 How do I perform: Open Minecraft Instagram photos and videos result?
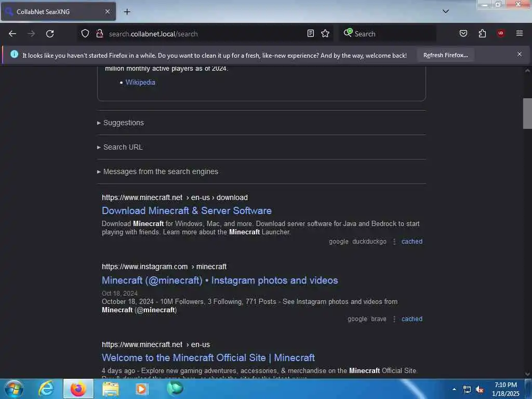220,281
